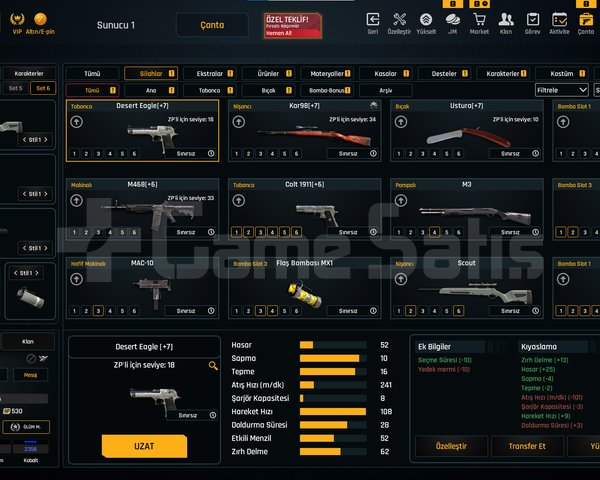Image resolution: width=600 pixels, height=480 pixels.
Task: Click the Zırh Delme stat bar
Action: [x=333, y=452]
